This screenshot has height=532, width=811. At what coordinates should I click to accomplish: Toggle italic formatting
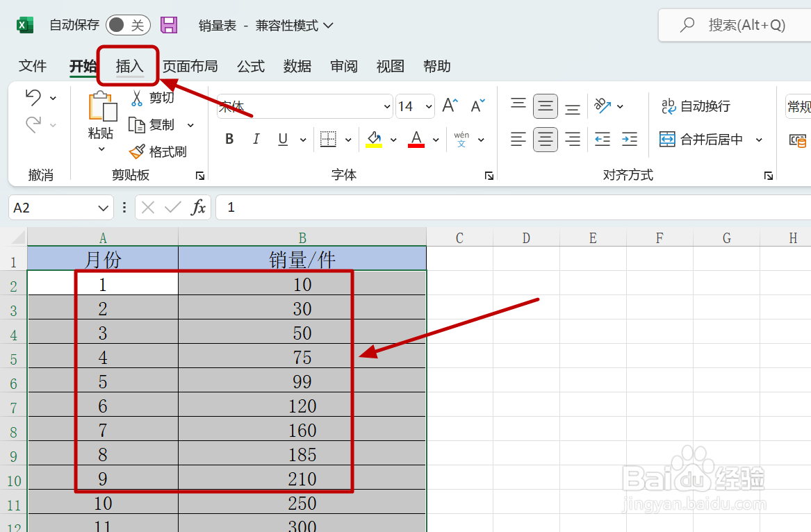pyautogui.click(x=256, y=139)
